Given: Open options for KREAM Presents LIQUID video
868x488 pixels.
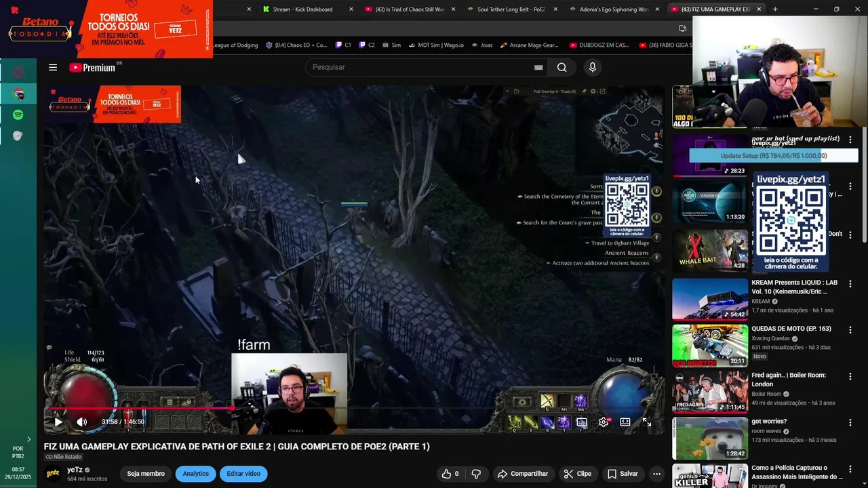Looking at the screenshot, I should point(850,284).
